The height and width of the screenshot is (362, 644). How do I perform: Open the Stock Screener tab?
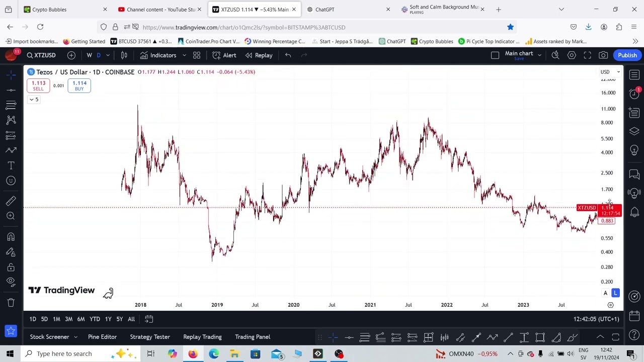pos(49,337)
